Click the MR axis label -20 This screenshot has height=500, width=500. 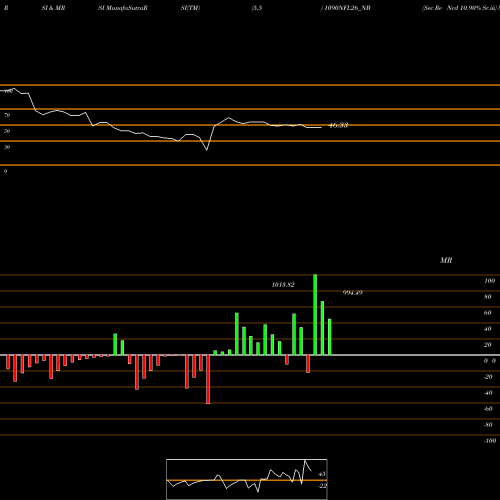pos(488,377)
